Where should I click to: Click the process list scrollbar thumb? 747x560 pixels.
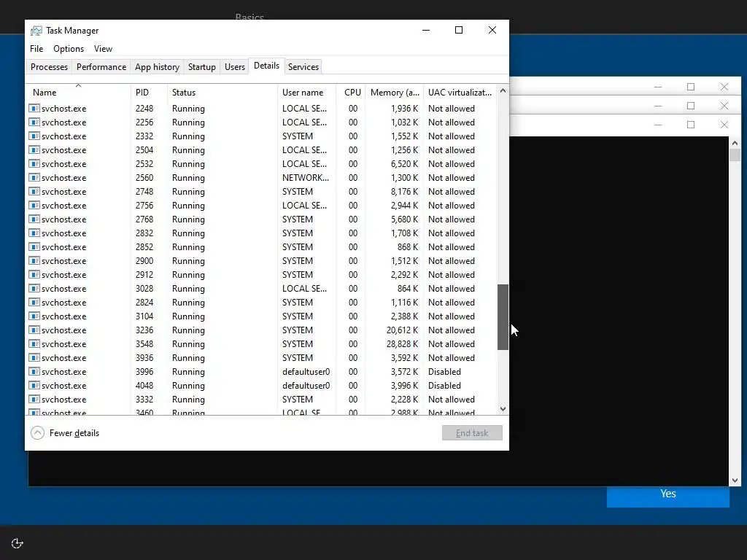[503, 317]
